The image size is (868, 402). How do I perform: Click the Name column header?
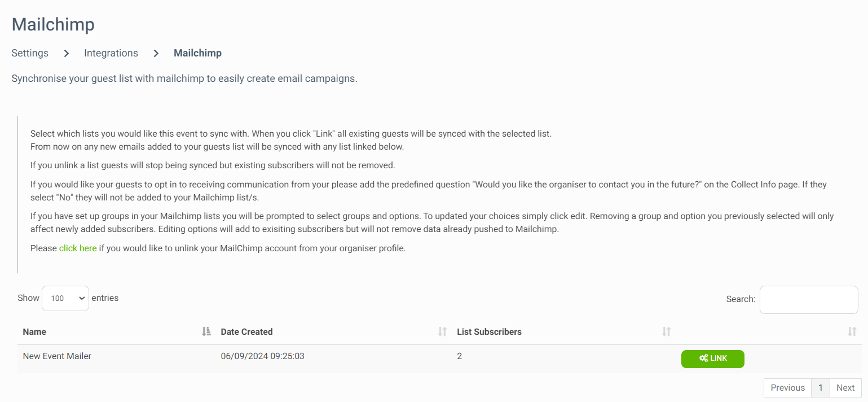coord(34,331)
